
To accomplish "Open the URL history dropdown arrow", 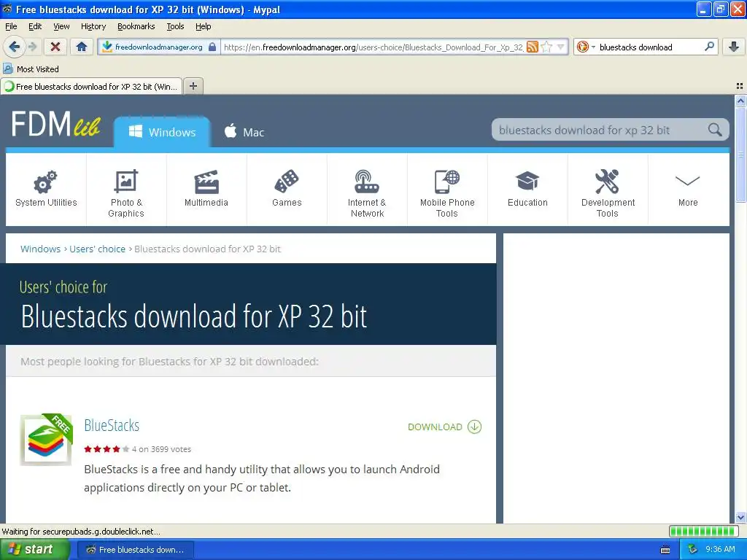I will click(561, 47).
